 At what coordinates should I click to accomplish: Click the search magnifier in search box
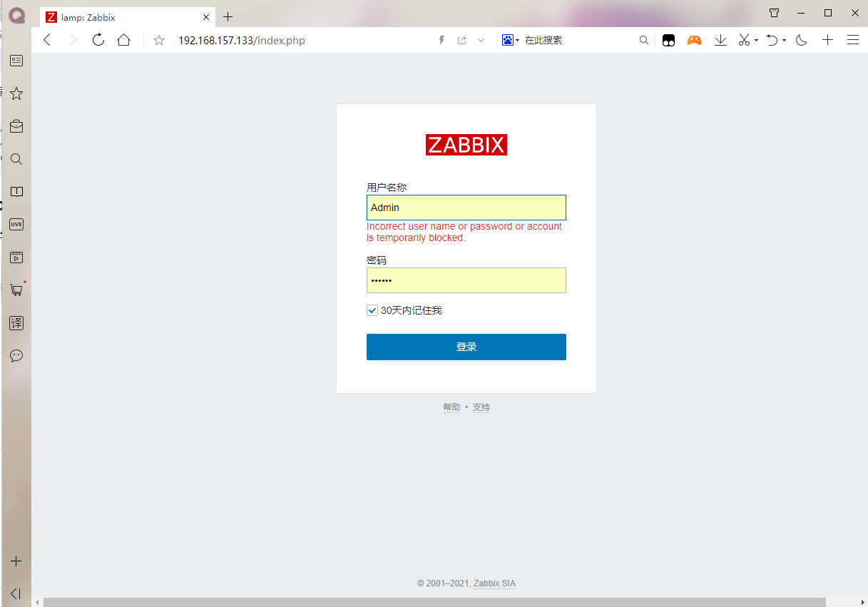tap(643, 41)
